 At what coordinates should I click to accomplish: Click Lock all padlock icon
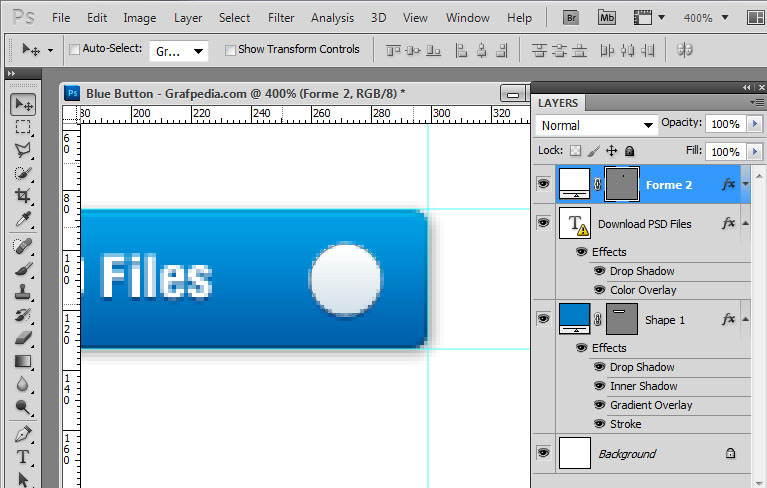click(x=630, y=151)
